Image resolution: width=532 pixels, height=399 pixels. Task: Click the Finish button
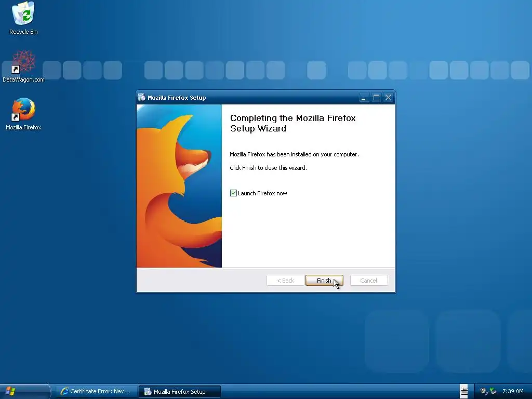tap(324, 280)
